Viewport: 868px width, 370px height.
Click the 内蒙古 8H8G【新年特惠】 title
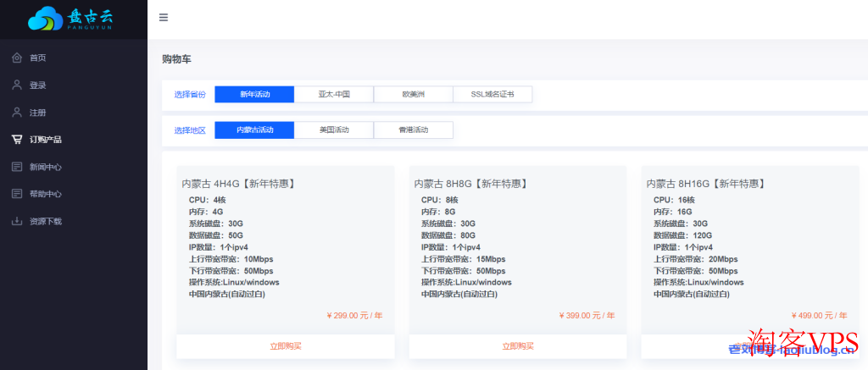point(471,184)
